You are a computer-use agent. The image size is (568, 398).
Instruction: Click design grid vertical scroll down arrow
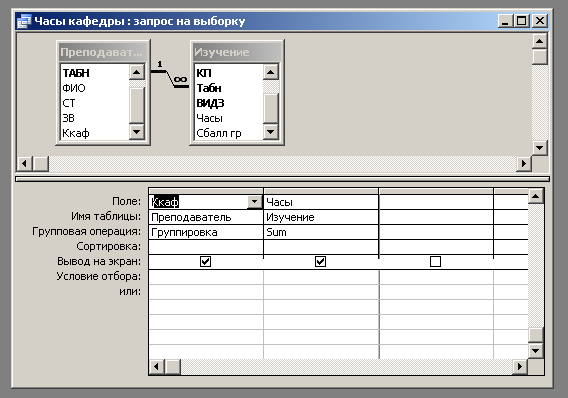(x=535, y=350)
